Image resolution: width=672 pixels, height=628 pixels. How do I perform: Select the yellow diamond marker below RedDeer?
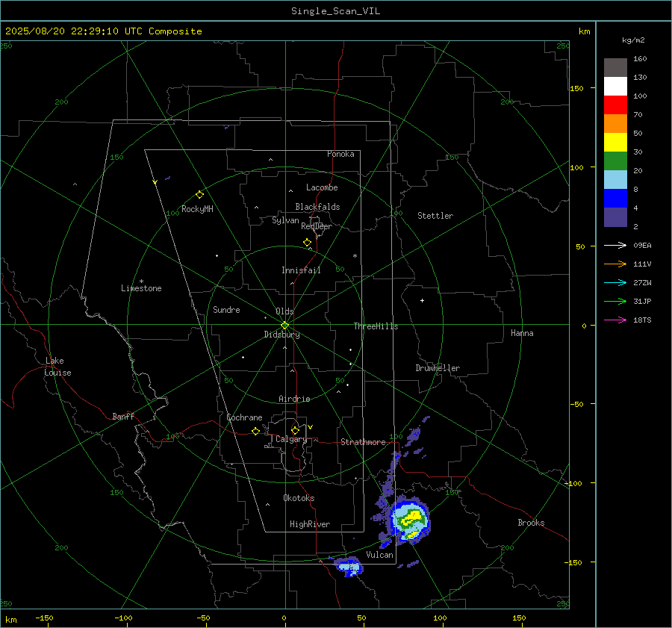pyautogui.click(x=307, y=242)
